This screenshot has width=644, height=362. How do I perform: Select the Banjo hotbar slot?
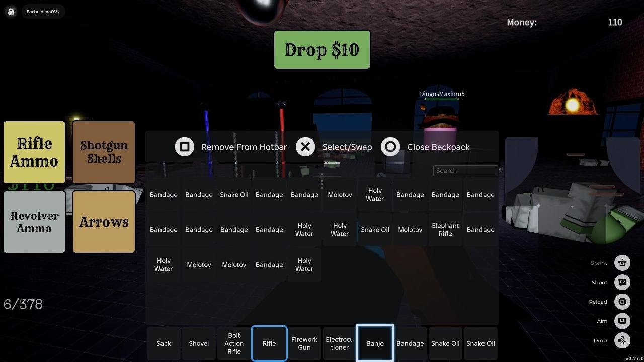[375, 343]
